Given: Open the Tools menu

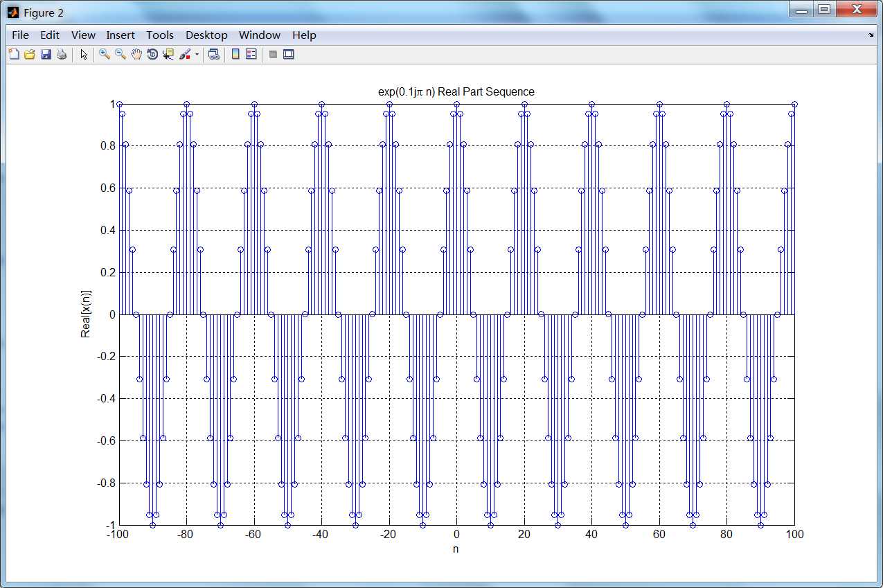Looking at the screenshot, I should [x=160, y=35].
